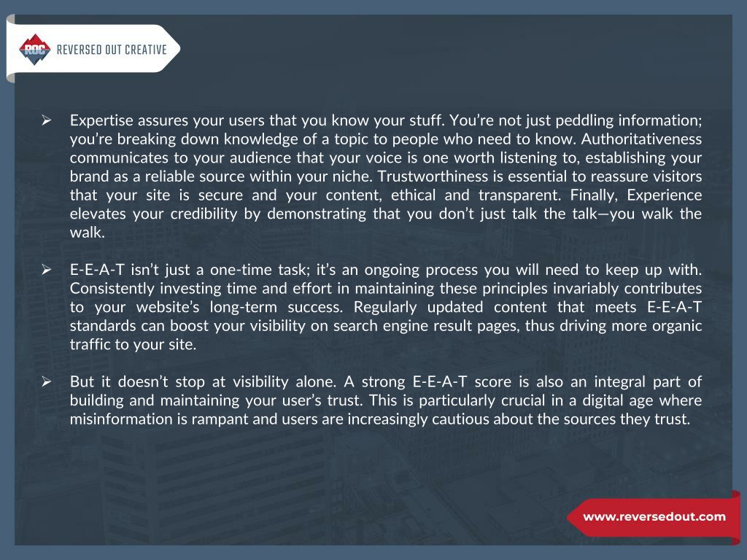Select the third bullet arrow beside But
Image resolution: width=747 pixels, height=560 pixels.
(46, 382)
